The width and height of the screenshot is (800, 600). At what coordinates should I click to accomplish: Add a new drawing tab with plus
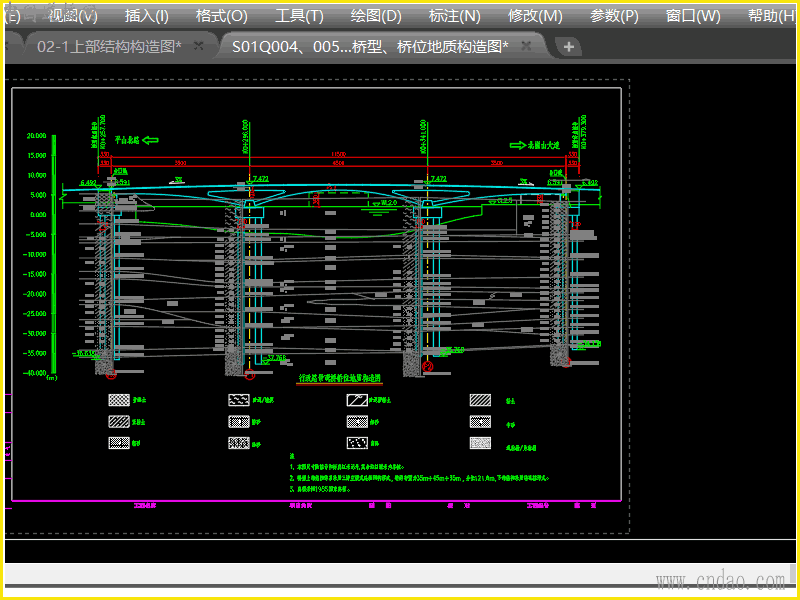tap(568, 47)
